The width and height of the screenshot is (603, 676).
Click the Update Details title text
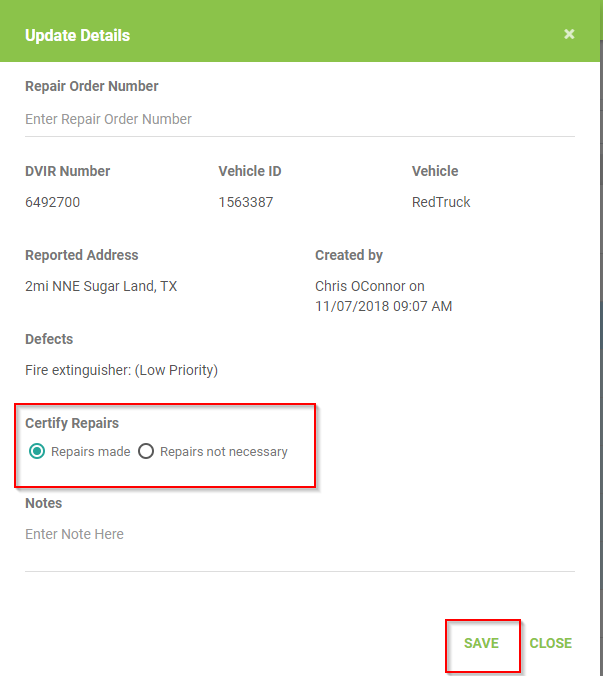coord(77,35)
